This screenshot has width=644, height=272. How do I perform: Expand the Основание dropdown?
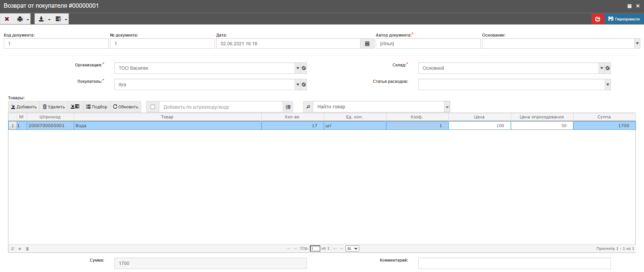coord(637,44)
